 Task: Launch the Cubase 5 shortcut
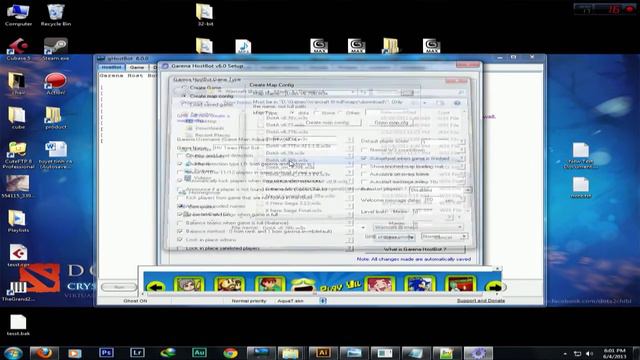point(18,49)
